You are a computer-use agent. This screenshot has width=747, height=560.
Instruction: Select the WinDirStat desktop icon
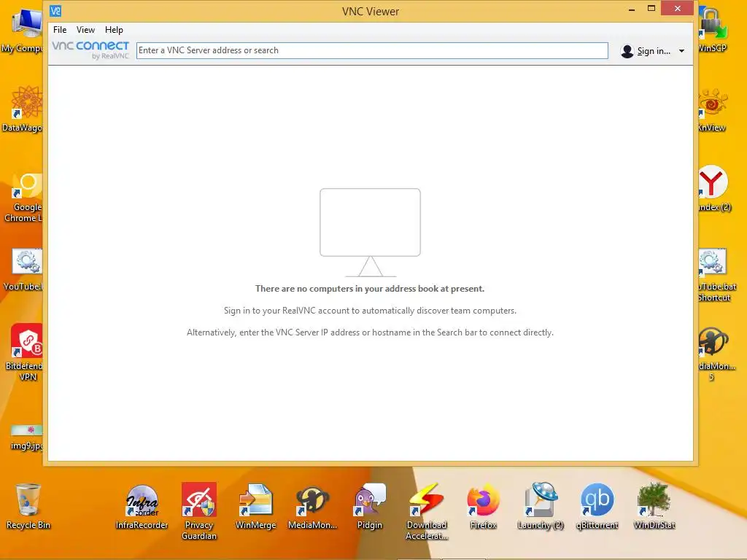pyautogui.click(x=654, y=506)
